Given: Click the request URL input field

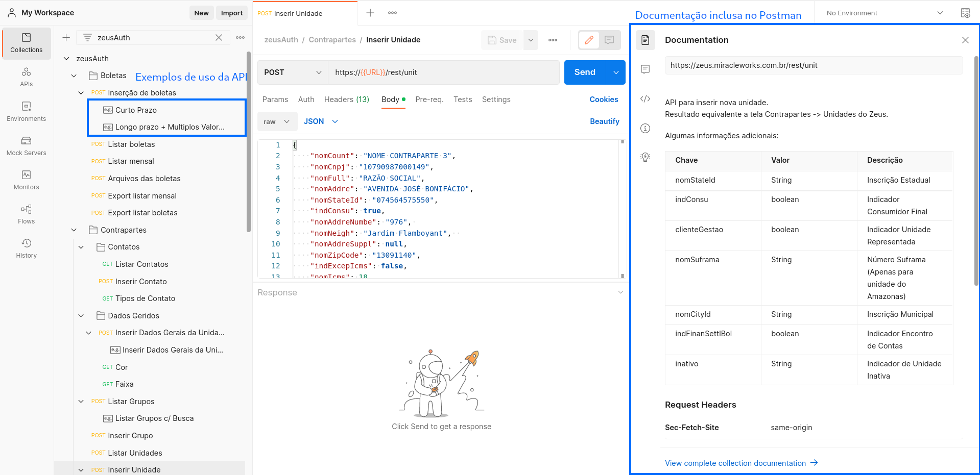Looking at the screenshot, I should pyautogui.click(x=443, y=72).
